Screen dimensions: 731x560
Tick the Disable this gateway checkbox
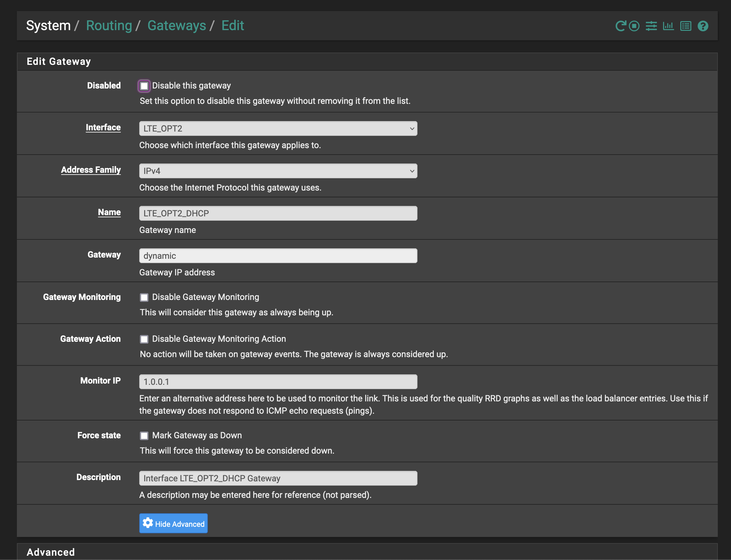point(144,86)
